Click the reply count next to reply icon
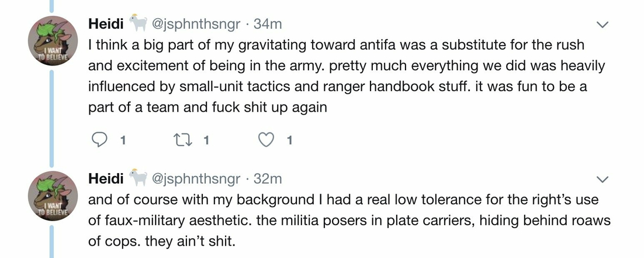Image resolution: width=644 pixels, height=258 pixels. tap(122, 141)
